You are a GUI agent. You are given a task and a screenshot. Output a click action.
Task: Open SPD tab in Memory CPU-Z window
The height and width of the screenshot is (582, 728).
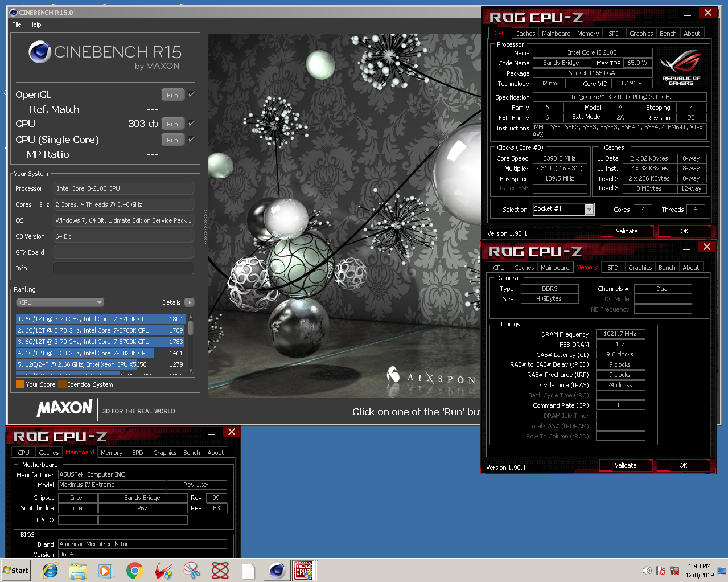pos(613,268)
